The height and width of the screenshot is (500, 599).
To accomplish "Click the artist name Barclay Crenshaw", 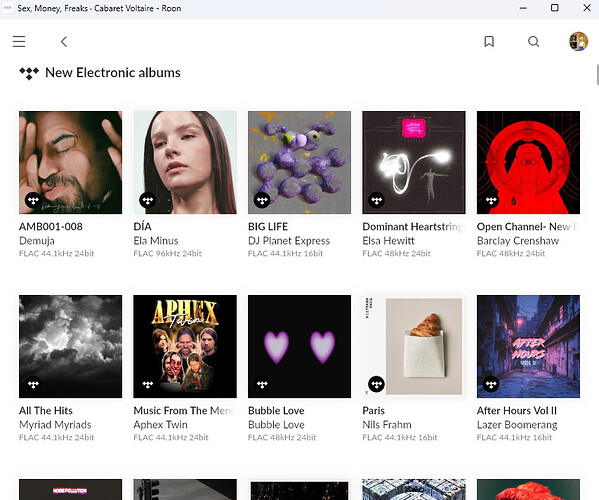I will click(x=518, y=241).
